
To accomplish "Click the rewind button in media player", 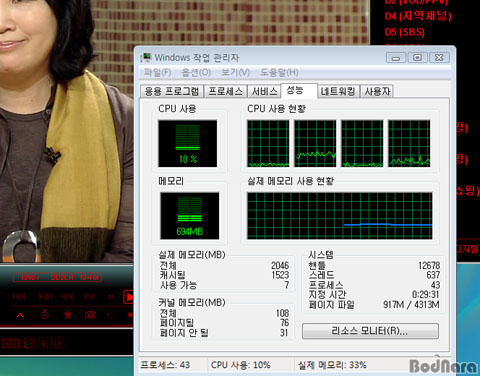I will [67, 296].
